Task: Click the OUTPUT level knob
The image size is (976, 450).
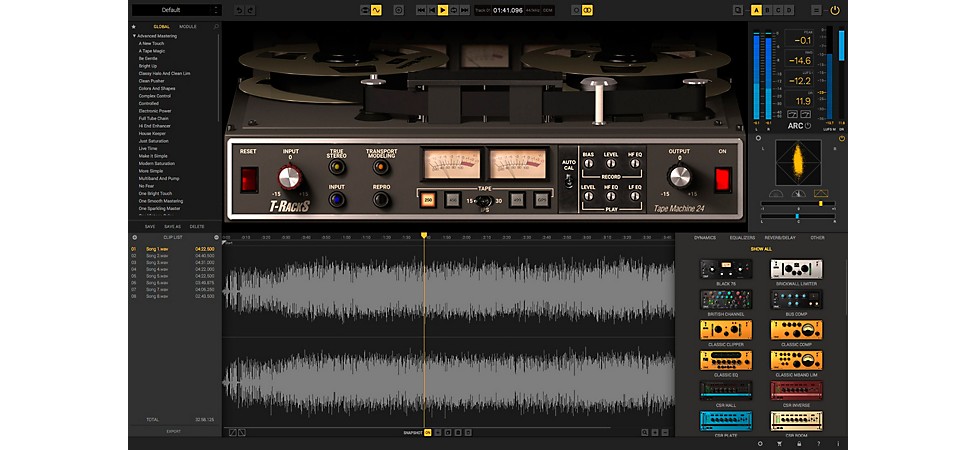Action: (679, 177)
